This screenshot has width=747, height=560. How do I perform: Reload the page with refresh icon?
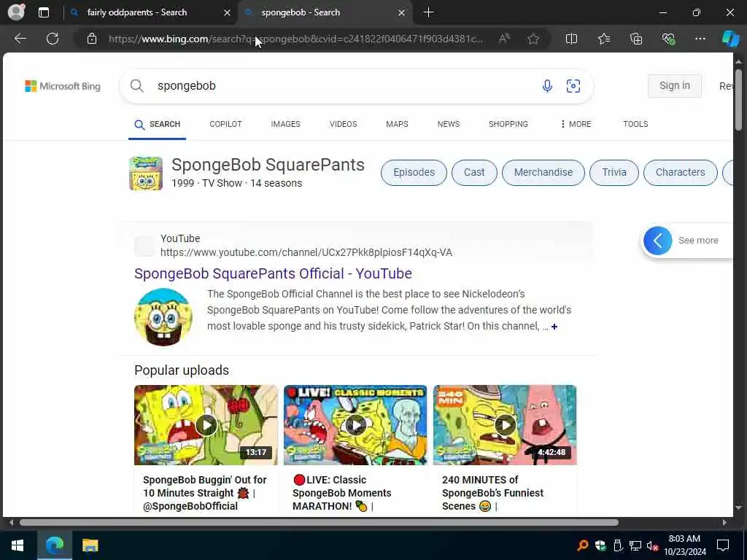tap(53, 39)
